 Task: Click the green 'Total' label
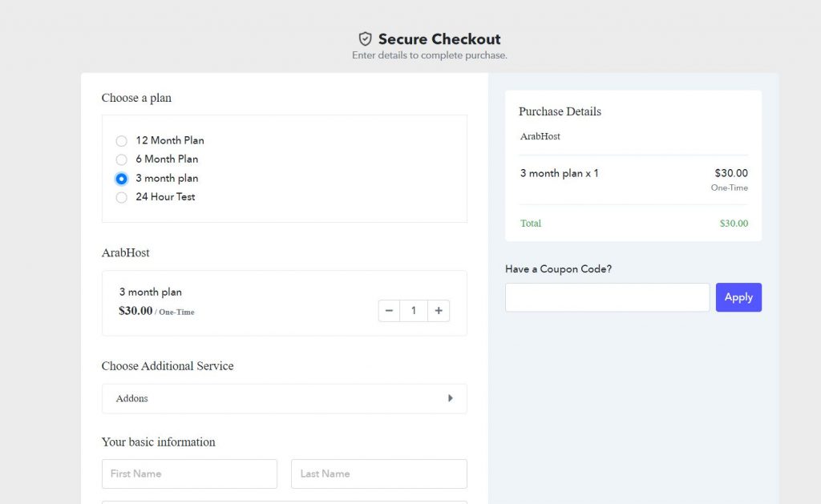click(531, 224)
